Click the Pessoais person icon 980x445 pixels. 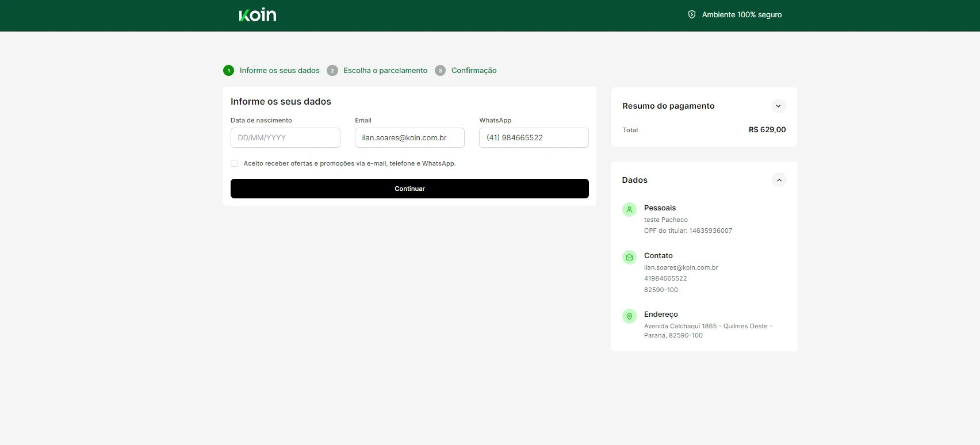[x=629, y=210]
